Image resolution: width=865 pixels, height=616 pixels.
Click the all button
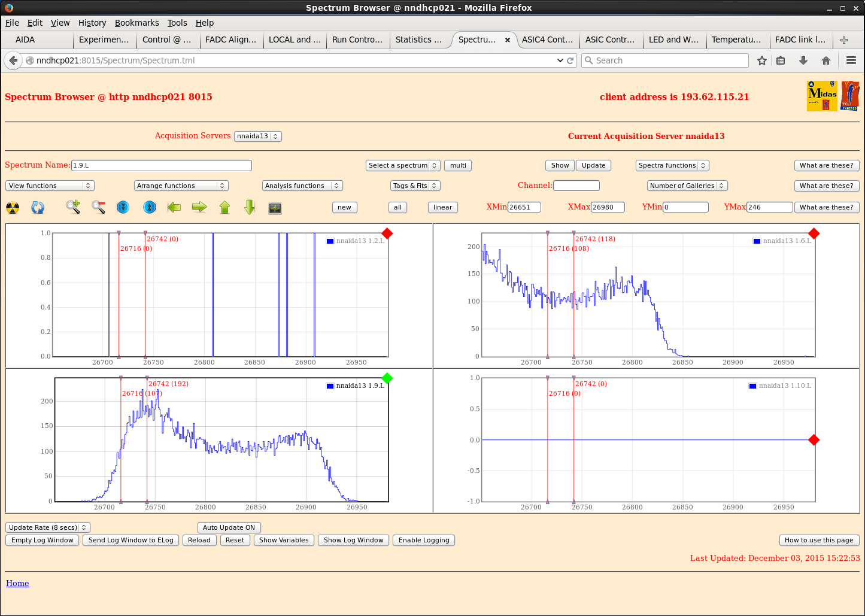(397, 207)
